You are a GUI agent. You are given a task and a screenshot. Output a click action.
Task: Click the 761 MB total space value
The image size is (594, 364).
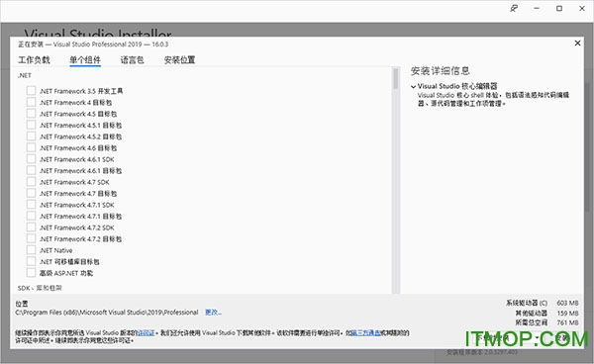pyautogui.click(x=567, y=322)
